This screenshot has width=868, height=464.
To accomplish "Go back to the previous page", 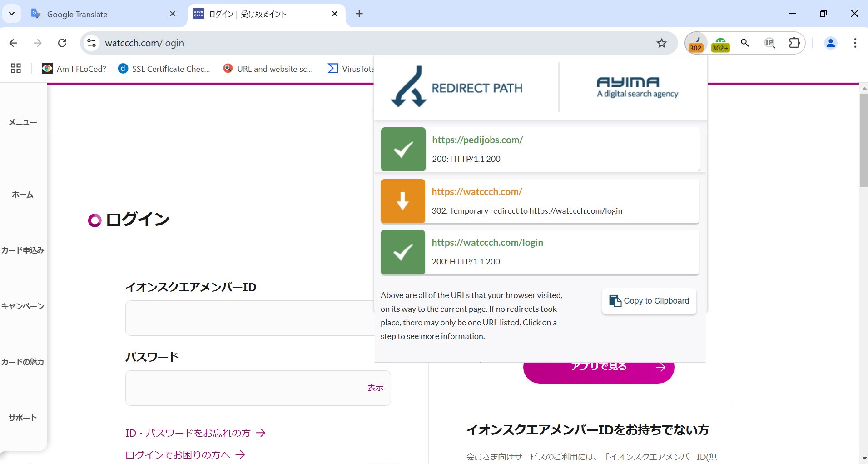I will 13,43.
